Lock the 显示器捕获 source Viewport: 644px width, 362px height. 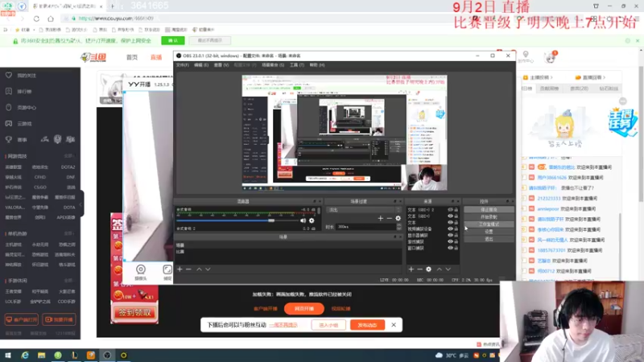456,235
